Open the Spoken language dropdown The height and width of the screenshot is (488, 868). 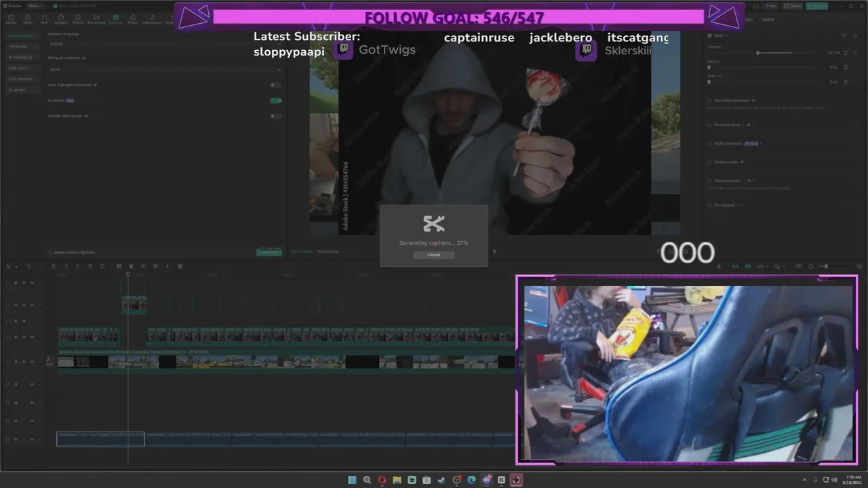[x=165, y=43]
